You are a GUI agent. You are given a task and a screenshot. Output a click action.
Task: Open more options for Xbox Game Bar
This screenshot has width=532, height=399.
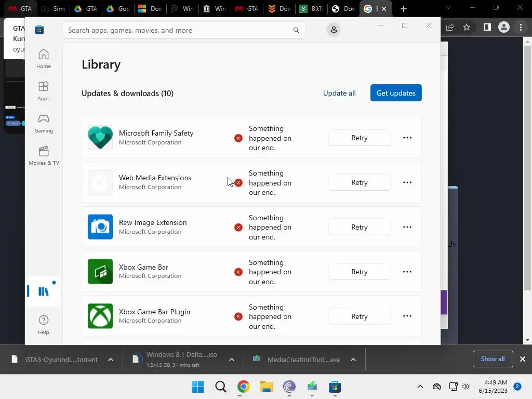click(407, 272)
